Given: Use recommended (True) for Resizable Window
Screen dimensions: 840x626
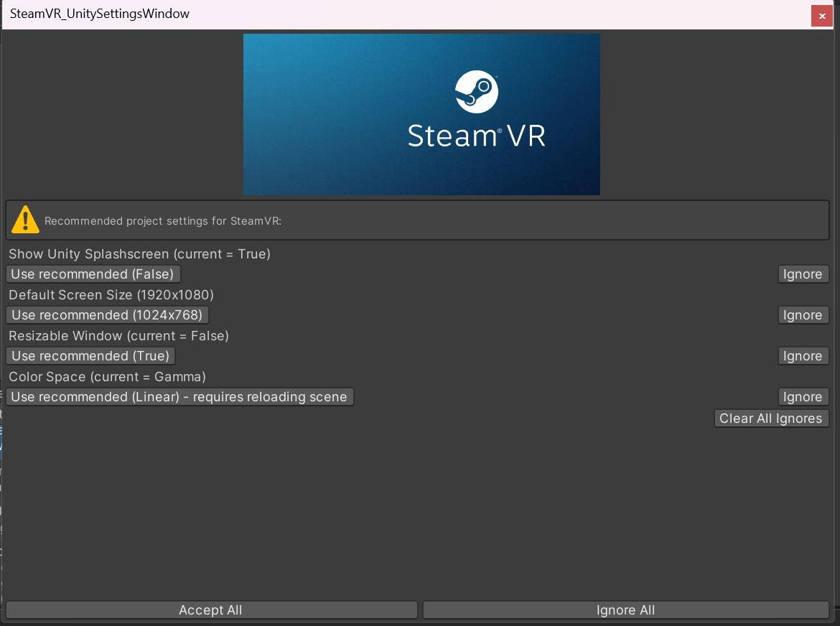Looking at the screenshot, I should (x=90, y=356).
